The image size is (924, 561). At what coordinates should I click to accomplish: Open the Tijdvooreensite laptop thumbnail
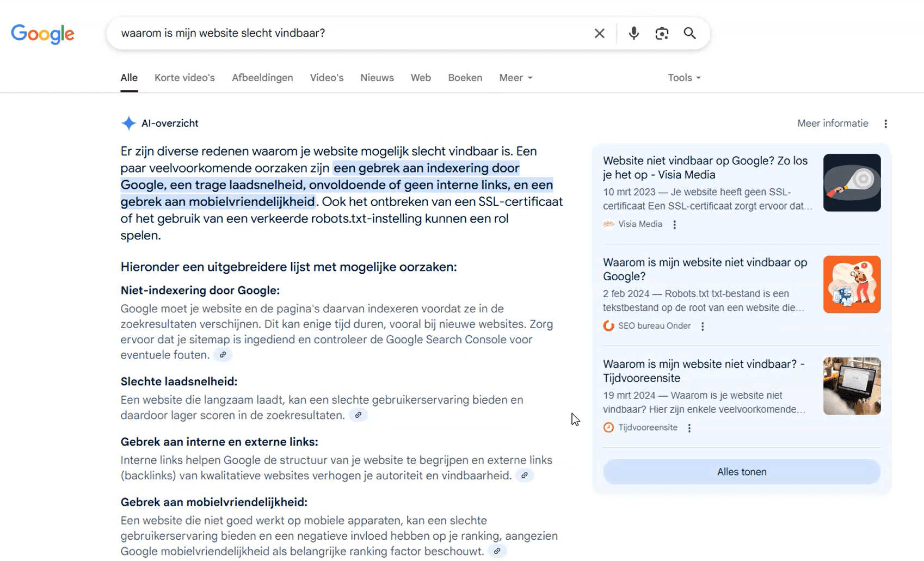coord(852,386)
